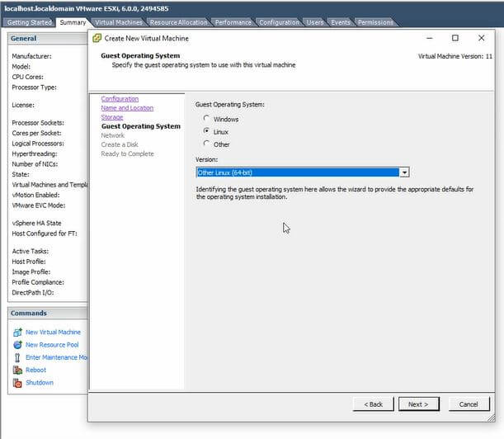Viewport: 504px width, 439px height.
Task: Switch to the Getting Started tab
Action: 30,22
